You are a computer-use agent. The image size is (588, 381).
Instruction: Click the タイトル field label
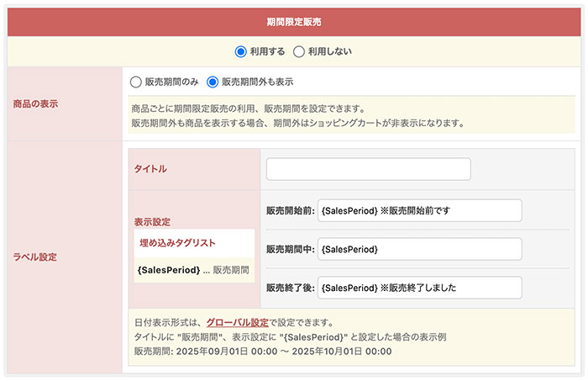151,169
